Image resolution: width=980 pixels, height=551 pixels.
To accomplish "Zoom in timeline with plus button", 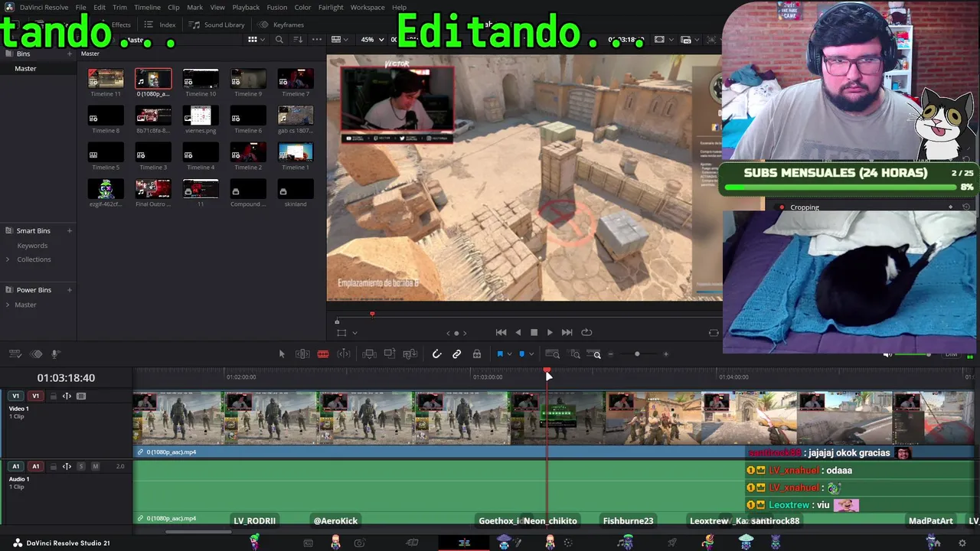I will (x=665, y=354).
